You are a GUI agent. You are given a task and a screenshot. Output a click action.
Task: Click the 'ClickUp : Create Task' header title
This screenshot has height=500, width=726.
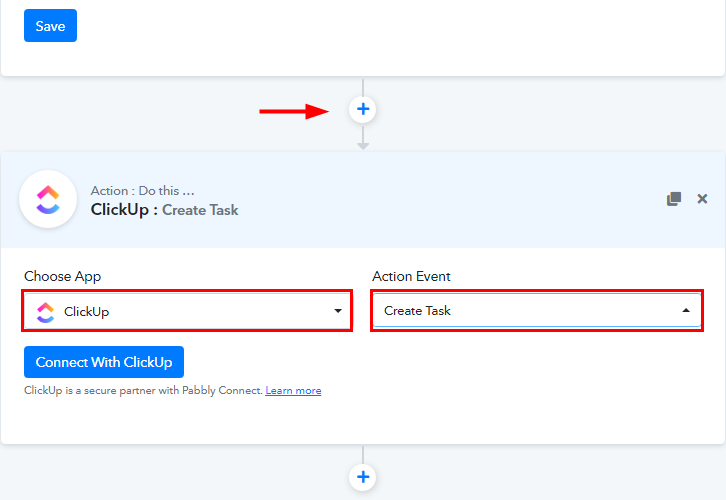click(164, 210)
